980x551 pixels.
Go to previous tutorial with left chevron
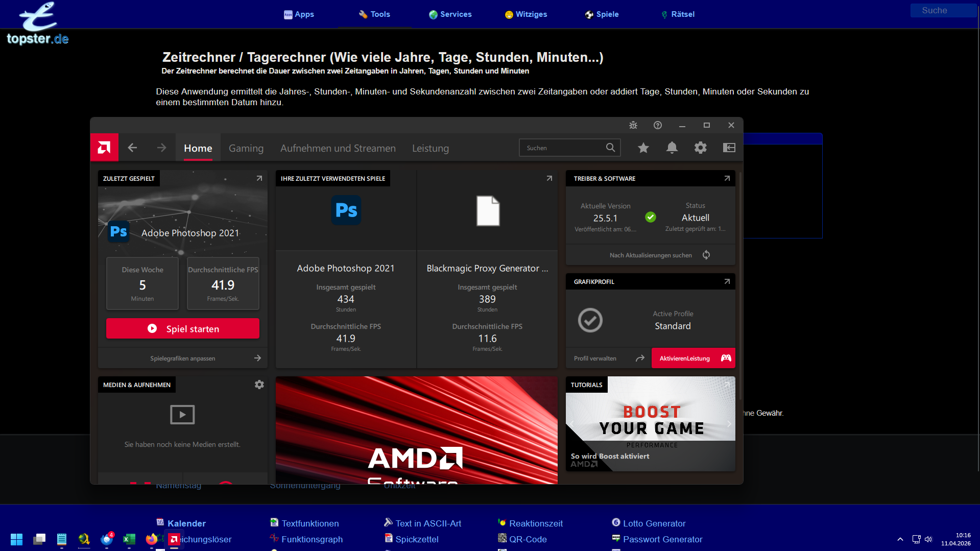pos(572,424)
